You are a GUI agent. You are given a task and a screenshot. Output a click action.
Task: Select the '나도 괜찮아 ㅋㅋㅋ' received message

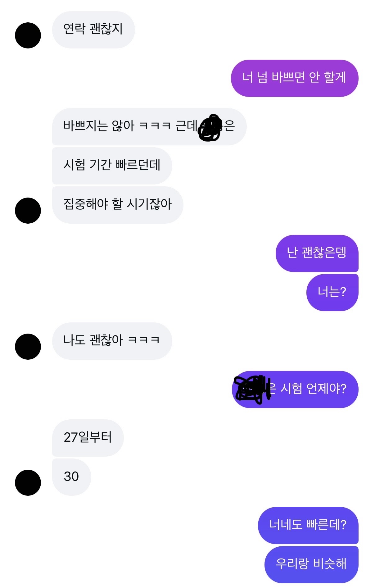tap(112, 341)
